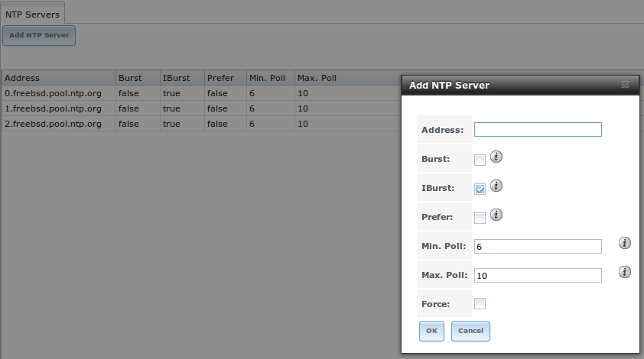This screenshot has width=644, height=359.
Task: Enable the Burst checkbox
Action: click(x=480, y=160)
